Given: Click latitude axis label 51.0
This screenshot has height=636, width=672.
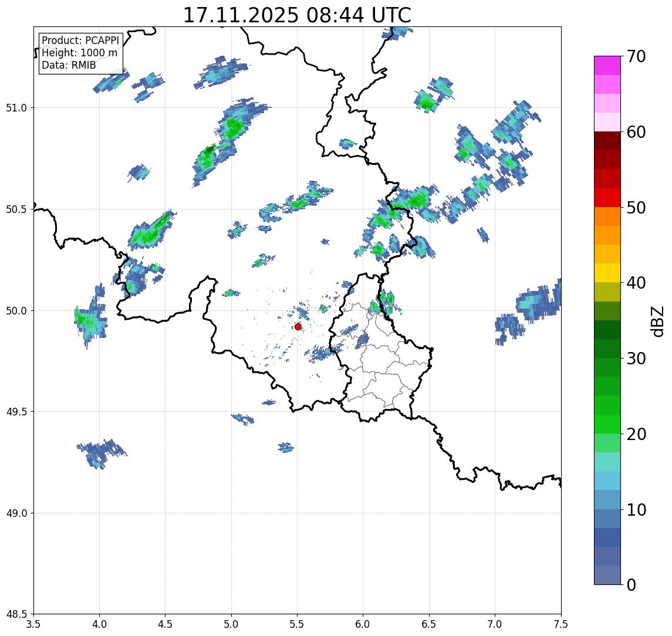Looking at the screenshot, I should 16,108.
